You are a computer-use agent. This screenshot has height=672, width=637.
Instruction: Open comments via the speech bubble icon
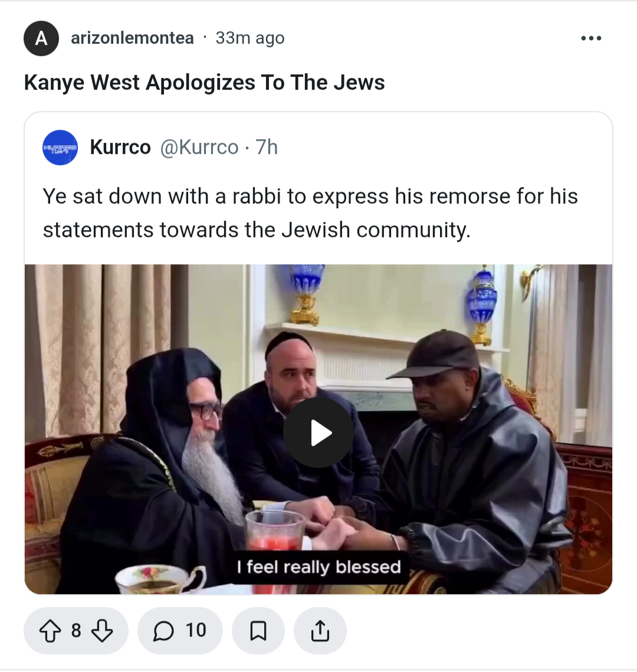(163, 631)
